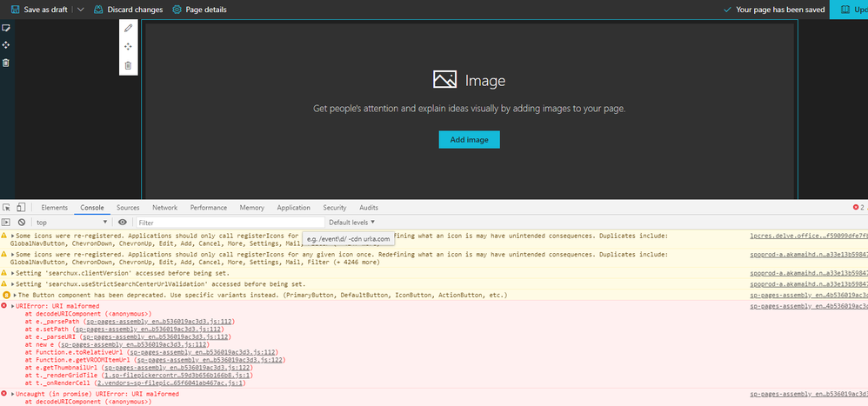Open sp-pages-assembly link on Button deprecated row

[x=809, y=296]
